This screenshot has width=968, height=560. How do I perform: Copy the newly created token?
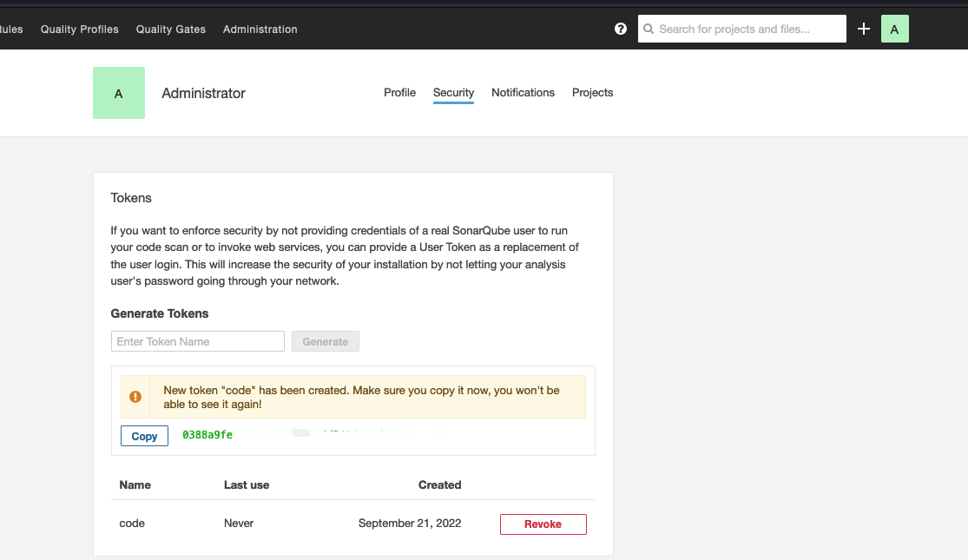coord(144,436)
